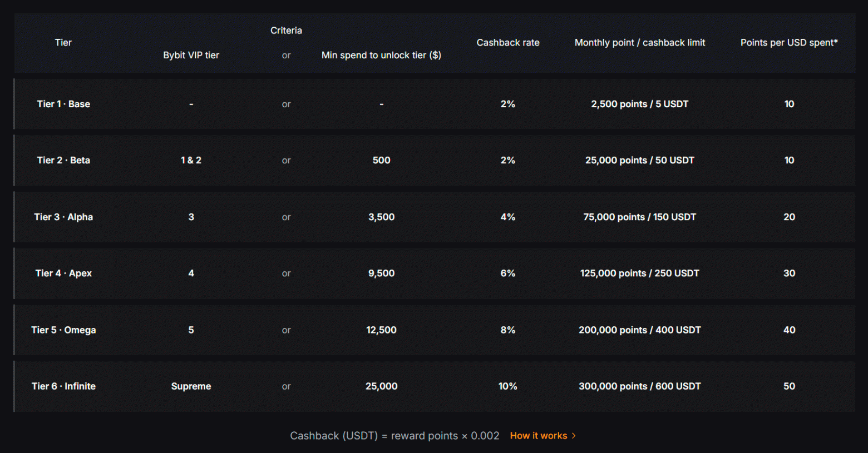
Task: Select the 10% cashback rate cell
Action: coord(507,386)
